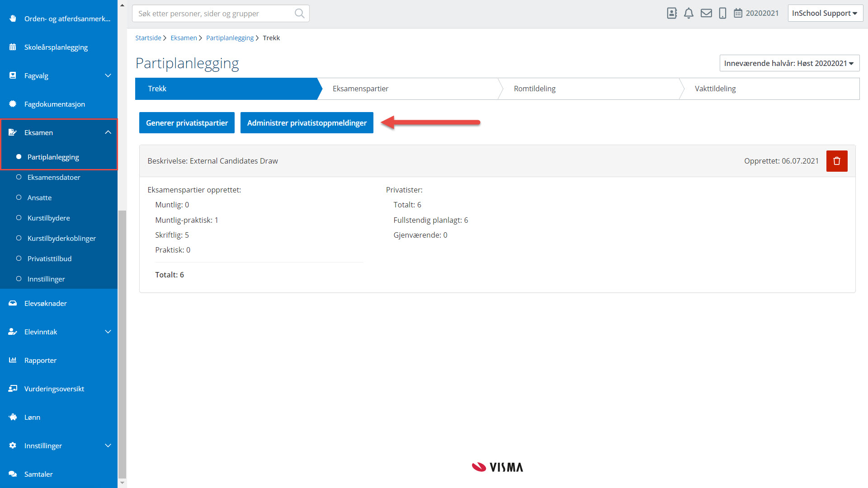Click the Samtaler chat bubbles icon
The image size is (868, 488).
[x=13, y=474]
